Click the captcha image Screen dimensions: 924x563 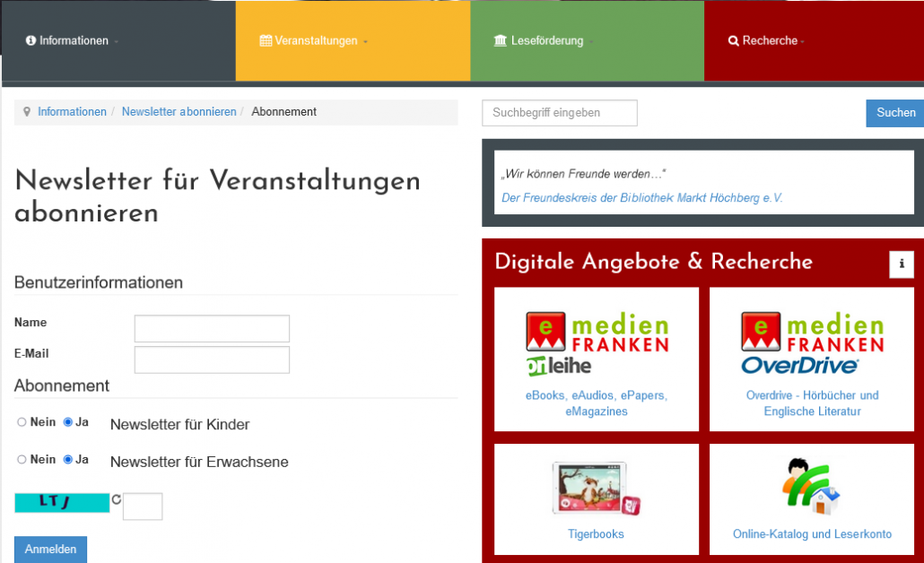(62, 502)
